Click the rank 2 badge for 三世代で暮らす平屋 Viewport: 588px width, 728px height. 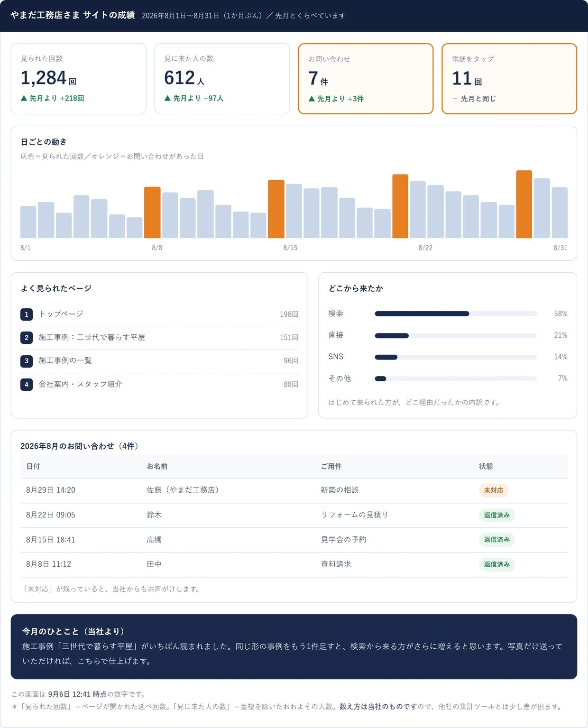[27, 338]
